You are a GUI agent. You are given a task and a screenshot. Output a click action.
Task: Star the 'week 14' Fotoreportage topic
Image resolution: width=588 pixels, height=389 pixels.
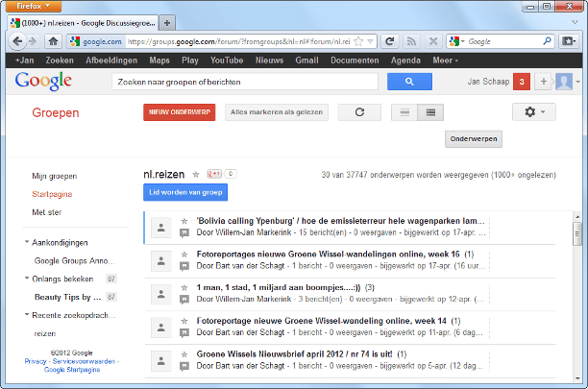click(184, 321)
